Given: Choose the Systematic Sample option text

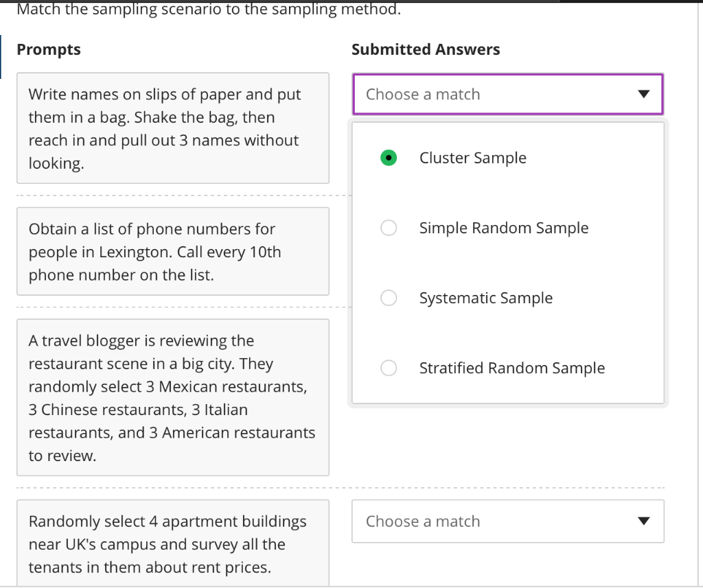Looking at the screenshot, I should (485, 298).
